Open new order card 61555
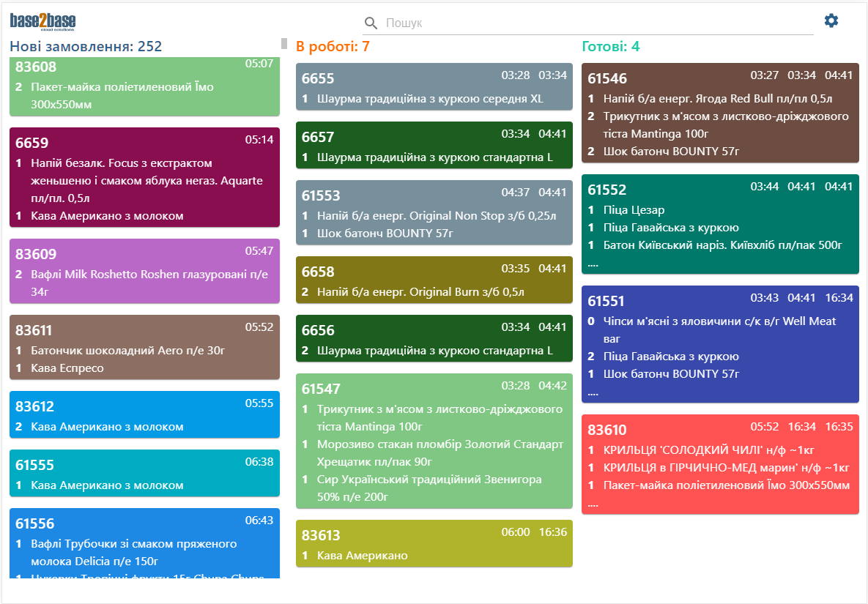Screen dimensions: 868x604 [144, 473]
